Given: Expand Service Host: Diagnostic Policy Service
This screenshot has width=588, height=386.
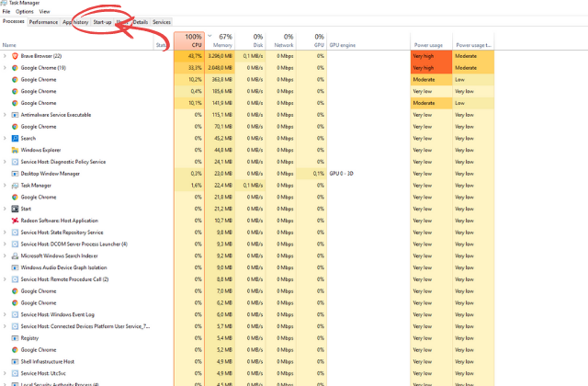Looking at the screenshot, I should tap(5, 162).
